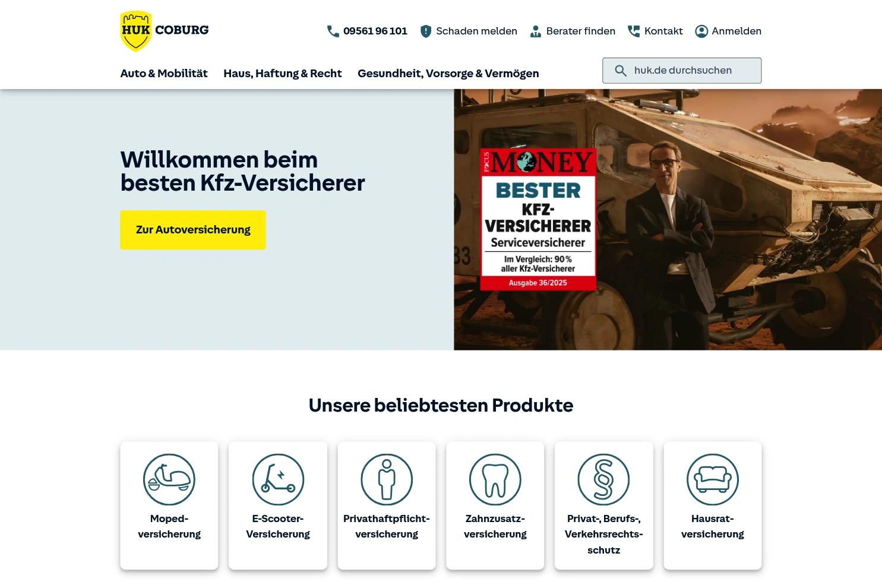
Task: Click the Berater finden person icon
Action: [536, 31]
